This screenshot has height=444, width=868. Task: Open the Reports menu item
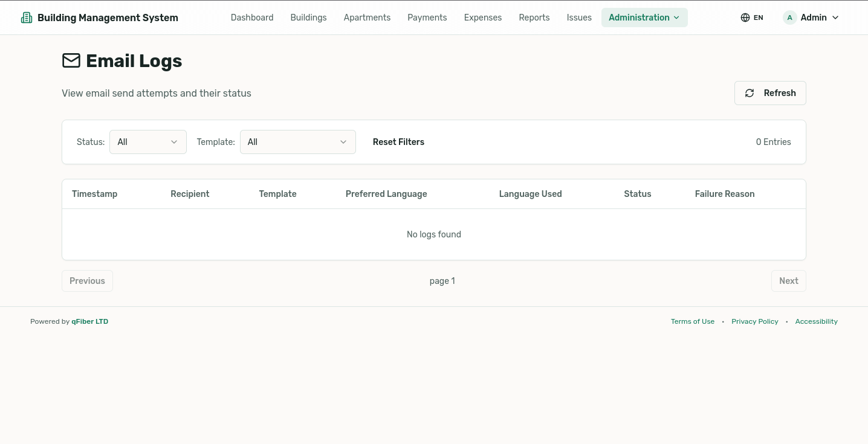(x=534, y=18)
